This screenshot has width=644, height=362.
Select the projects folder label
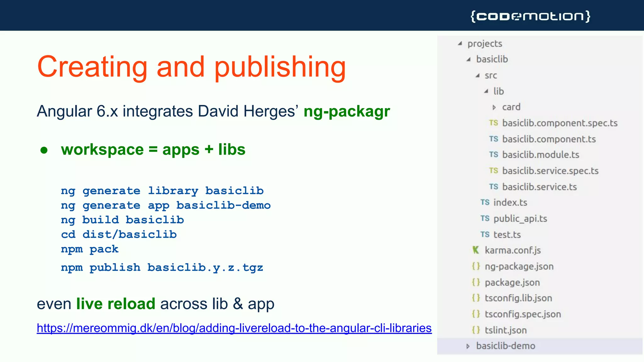pyautogui.click(x=485, y=44)
